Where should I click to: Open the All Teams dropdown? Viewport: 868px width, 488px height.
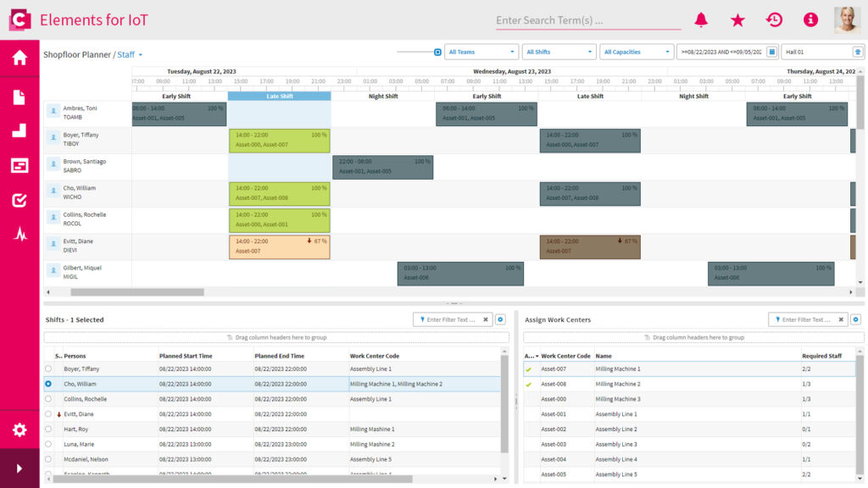pyautogui.click(x=481, y=51)
